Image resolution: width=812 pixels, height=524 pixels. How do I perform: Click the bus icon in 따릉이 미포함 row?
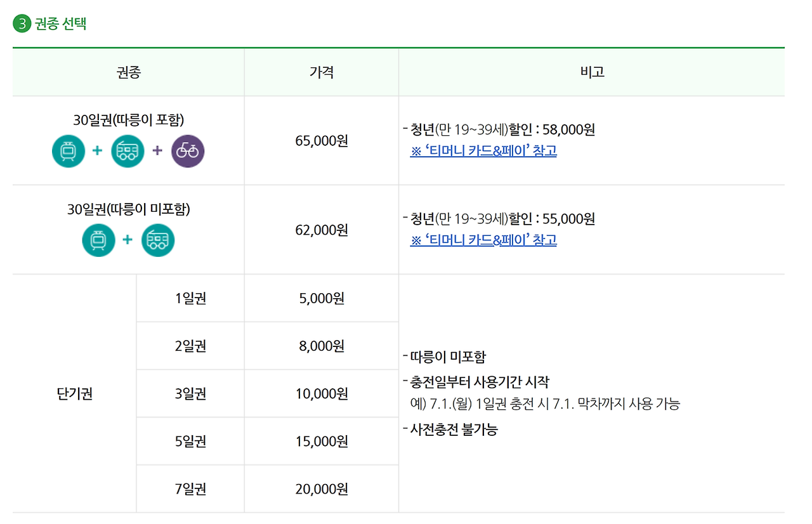[158, 240]
